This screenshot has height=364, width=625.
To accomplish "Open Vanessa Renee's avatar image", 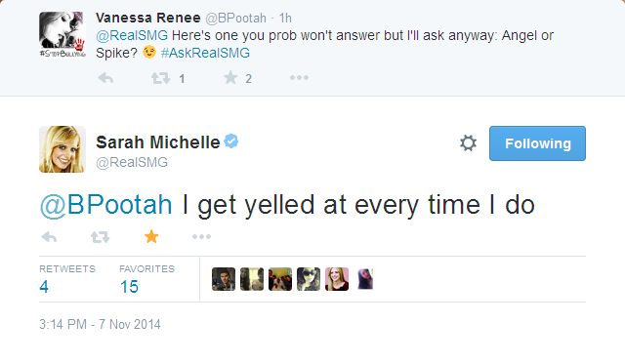I will (x=62, y=35).
